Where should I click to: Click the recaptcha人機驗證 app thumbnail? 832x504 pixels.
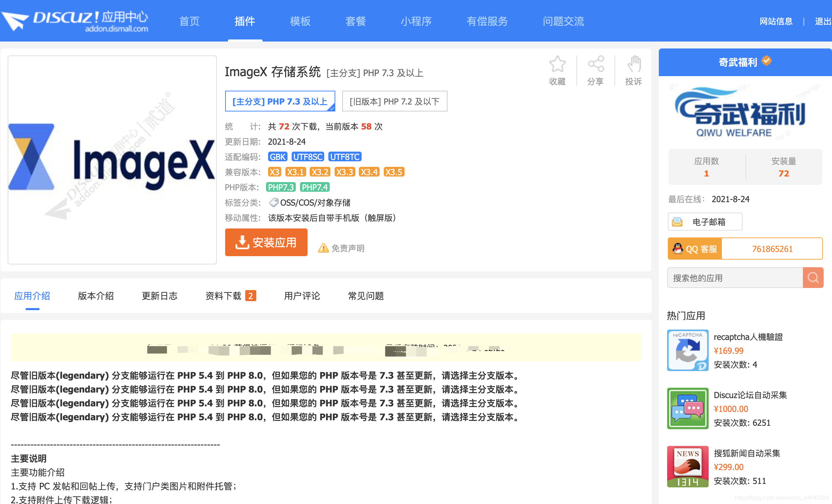pyautogui.click(x=688, y=350)
